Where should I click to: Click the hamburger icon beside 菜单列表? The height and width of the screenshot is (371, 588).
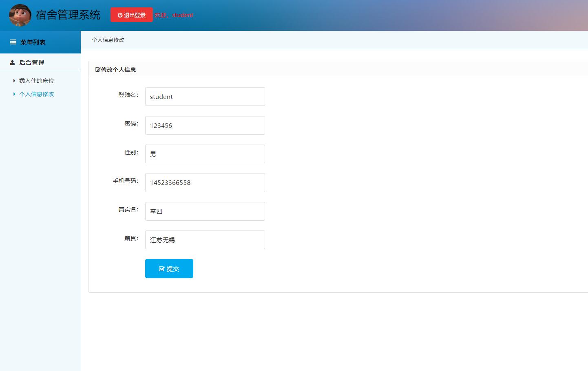point(12,42)
